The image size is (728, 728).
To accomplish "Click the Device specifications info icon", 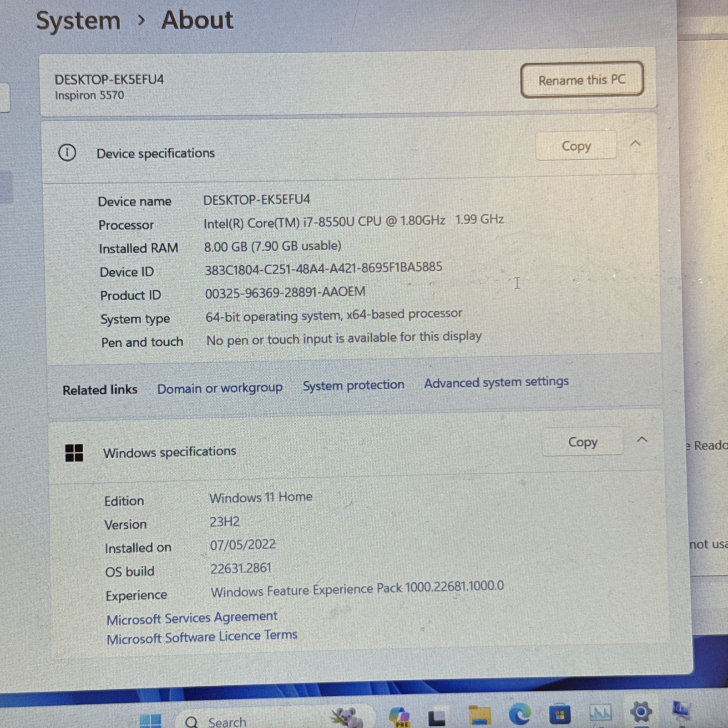I will pos(67,152).
